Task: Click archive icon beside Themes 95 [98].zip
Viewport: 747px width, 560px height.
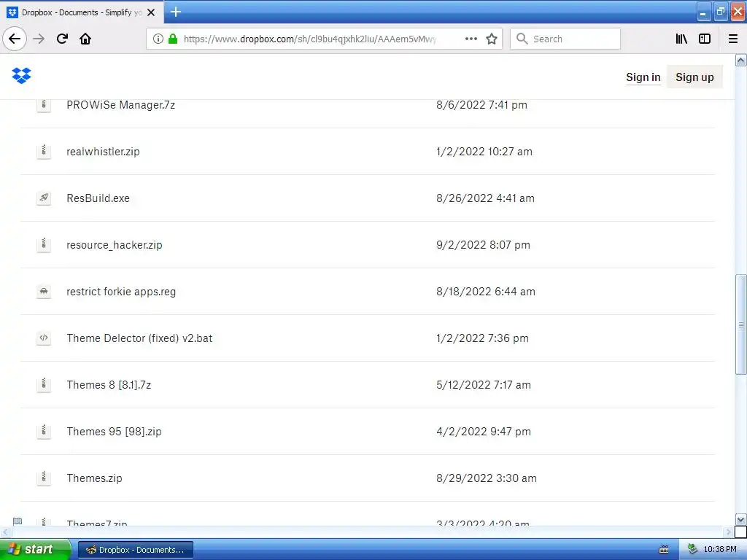Action: point(44,431)
